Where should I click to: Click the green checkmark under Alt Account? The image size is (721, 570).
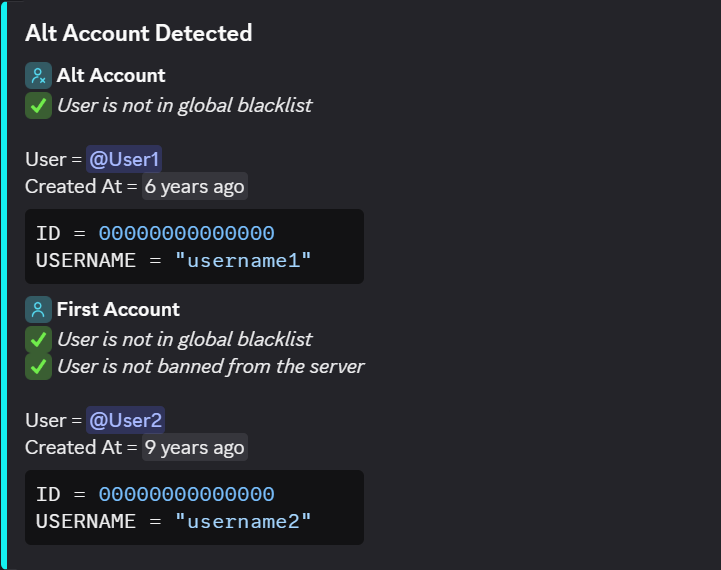click(x=38, y=105)
